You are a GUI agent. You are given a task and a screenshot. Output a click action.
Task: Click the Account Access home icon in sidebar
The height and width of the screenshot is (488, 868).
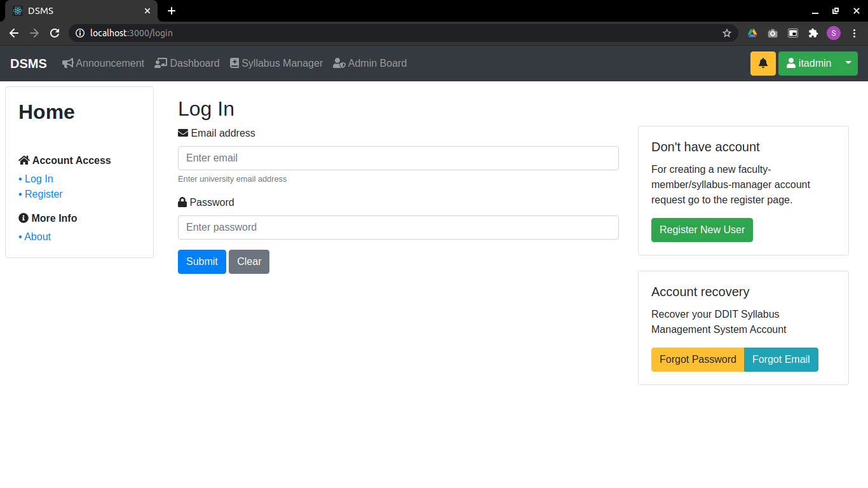point(24,160)
